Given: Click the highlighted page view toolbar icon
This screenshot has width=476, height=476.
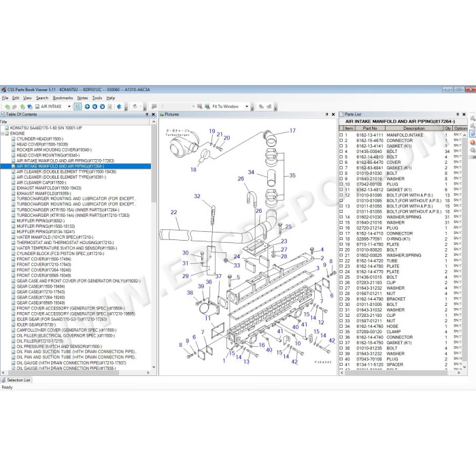Looking at the screenshot, I should 78,107.
